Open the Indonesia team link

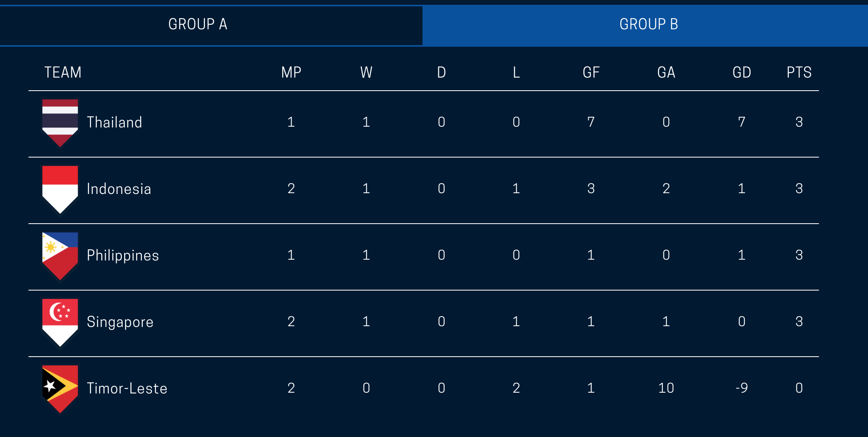[119, 189]
